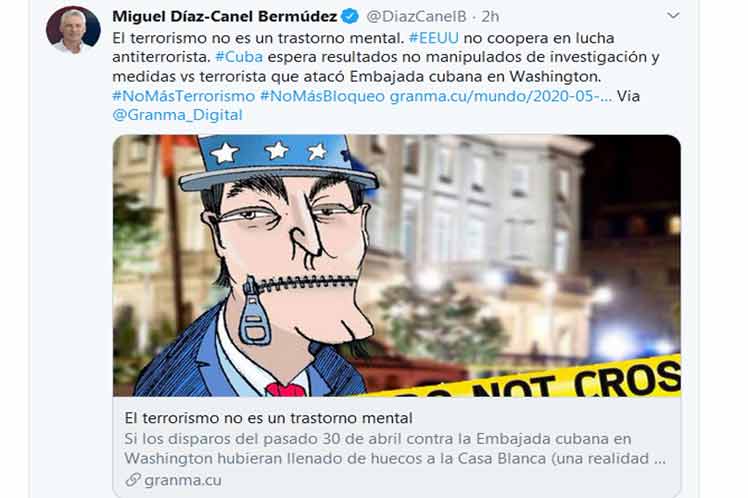Click the card headline about terrorismo
This screenshot has height=498, width=748.
[269, 418]
